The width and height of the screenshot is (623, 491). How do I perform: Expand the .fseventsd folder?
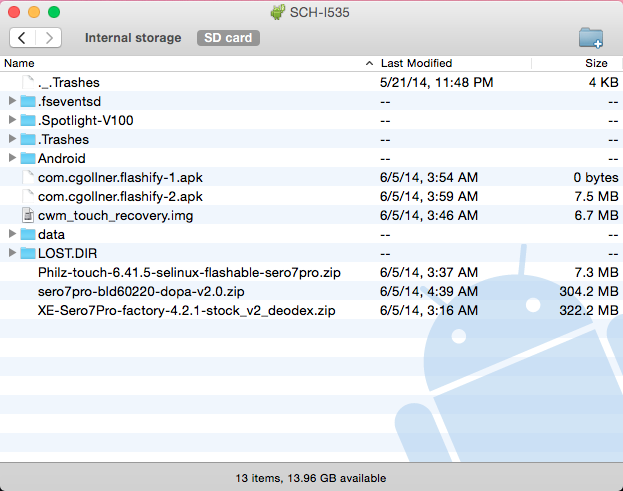pos(12,101)
